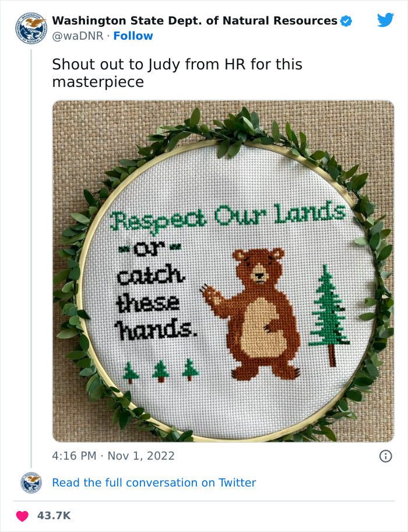
Task: Click the tweet text about Judy from HR
Action: [x=175, y=72]
